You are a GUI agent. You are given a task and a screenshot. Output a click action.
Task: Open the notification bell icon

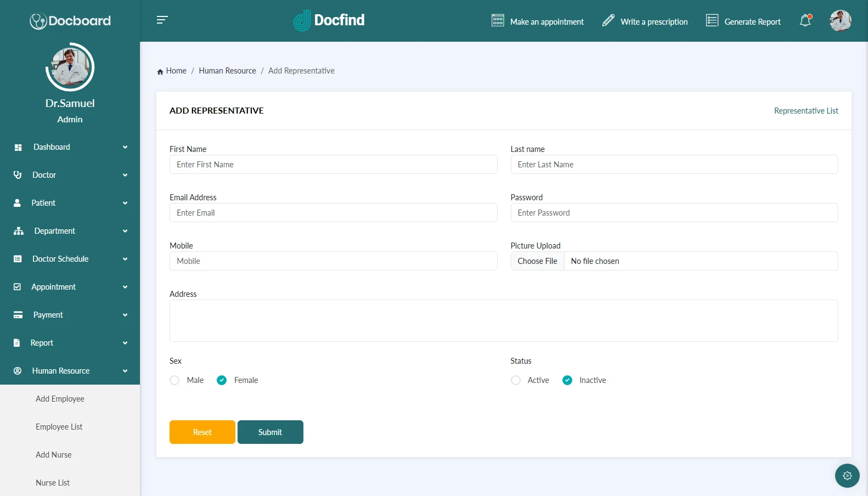point(805,21)
